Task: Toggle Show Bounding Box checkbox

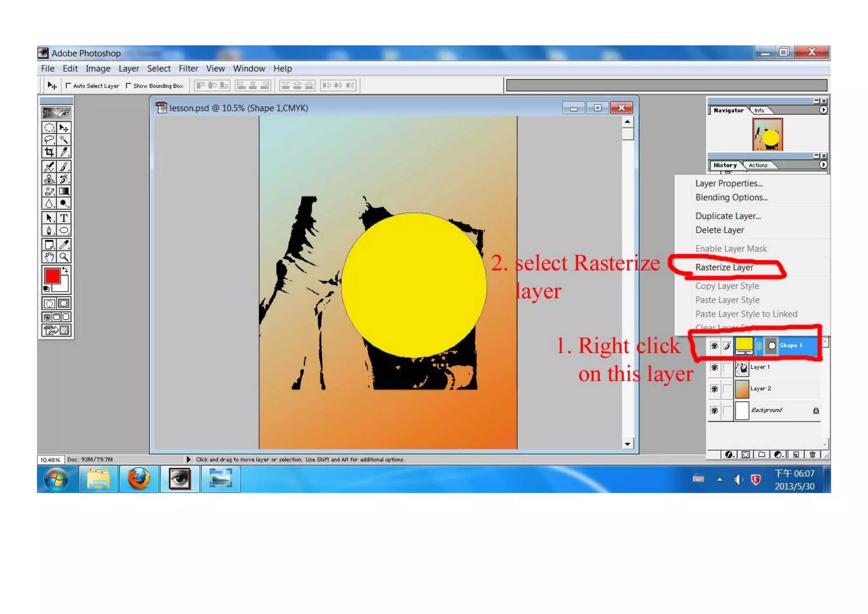Action: click(x=128, y=86)
